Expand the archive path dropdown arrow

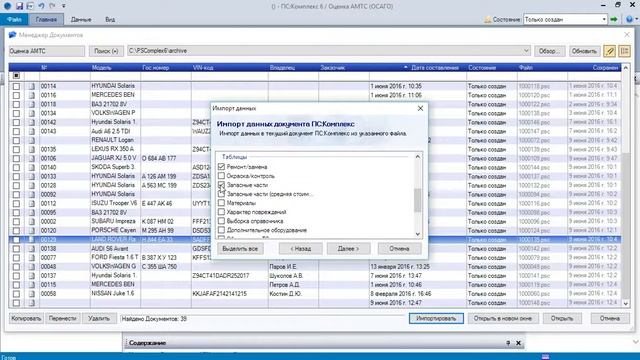[x=526, y=51]
